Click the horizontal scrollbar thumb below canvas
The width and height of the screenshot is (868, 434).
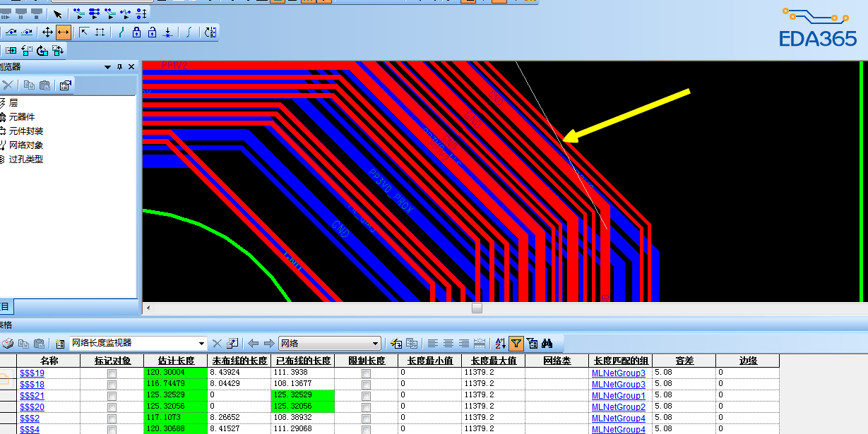[477, 308]
